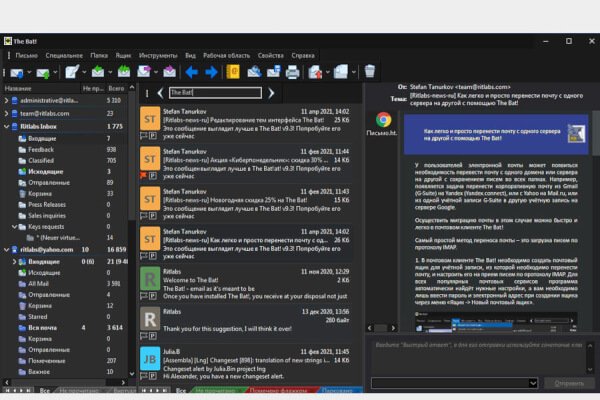Click the envelope with magnifier toolbar icon
The width and height of the screenshot is (600, 400).
254,72
